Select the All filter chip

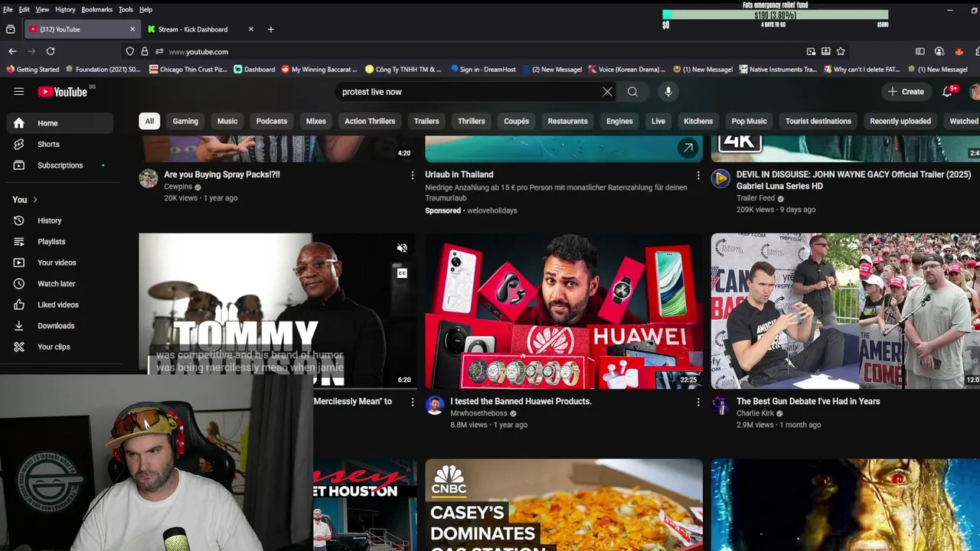tap(149, 121)
